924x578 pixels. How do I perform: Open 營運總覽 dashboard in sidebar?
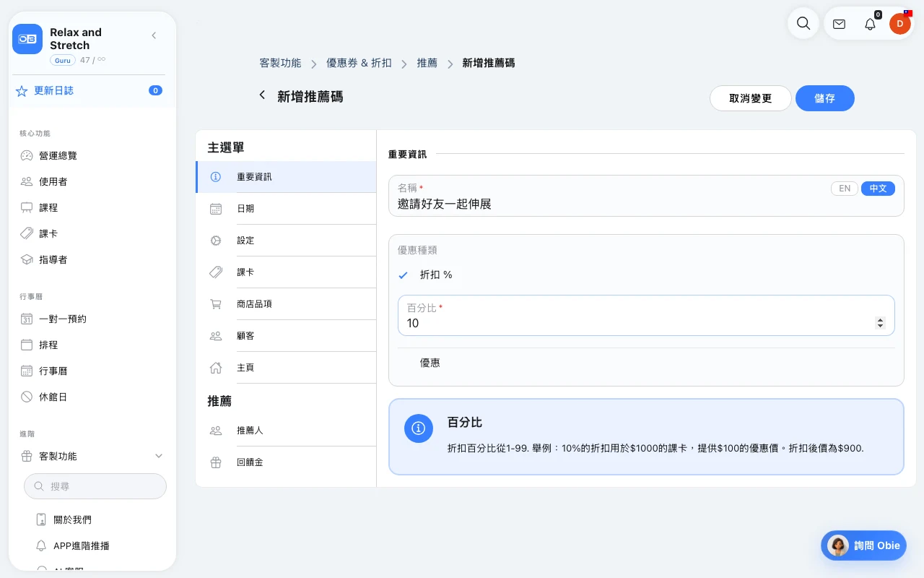click(x=58, y=155)
